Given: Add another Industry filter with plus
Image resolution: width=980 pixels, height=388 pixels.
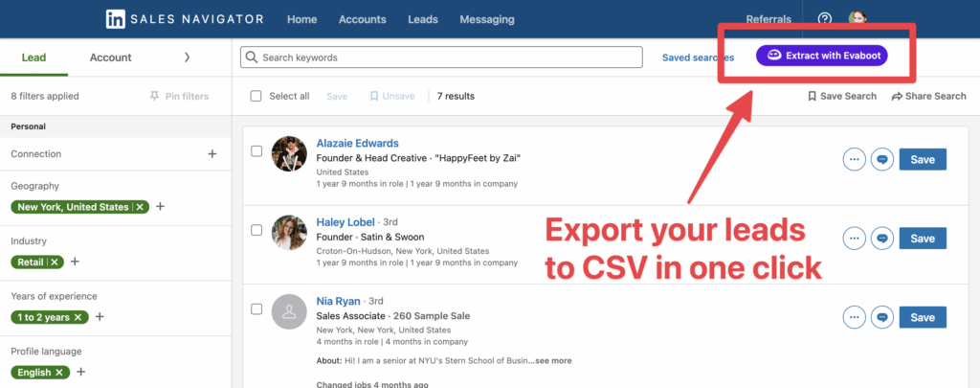Looking at the screenshot, I should pyautogui.click(x=75, y=262).
